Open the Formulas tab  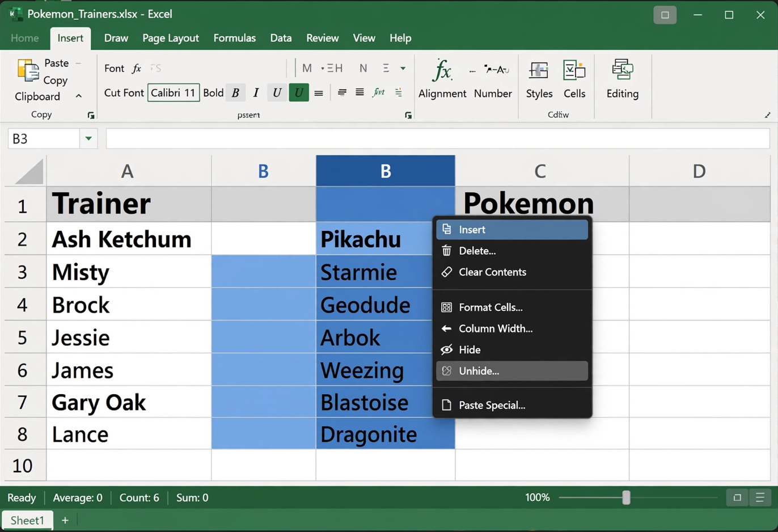click(x=235, y=38)
